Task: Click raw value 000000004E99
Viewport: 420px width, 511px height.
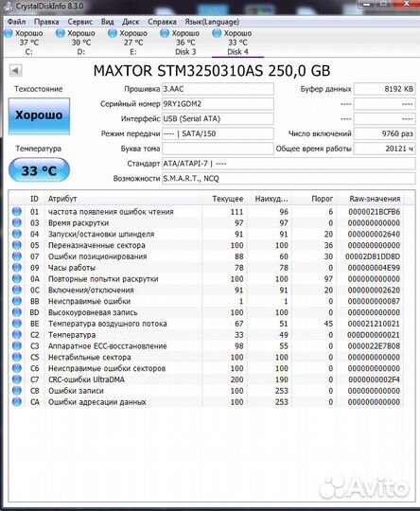Action: [x=374, y=268]
